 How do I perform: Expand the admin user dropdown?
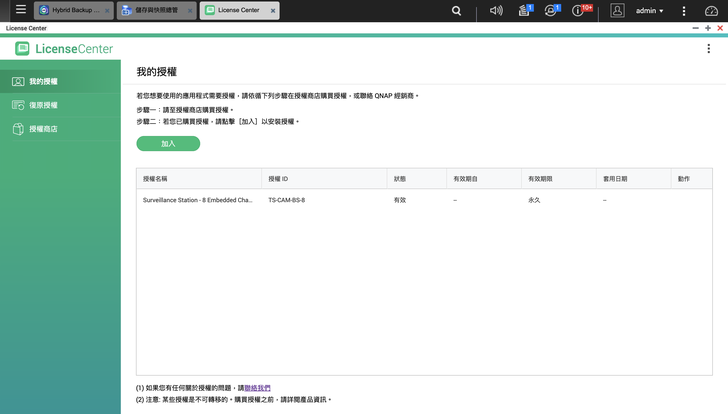pyautogui.click(x=650, y=11)
